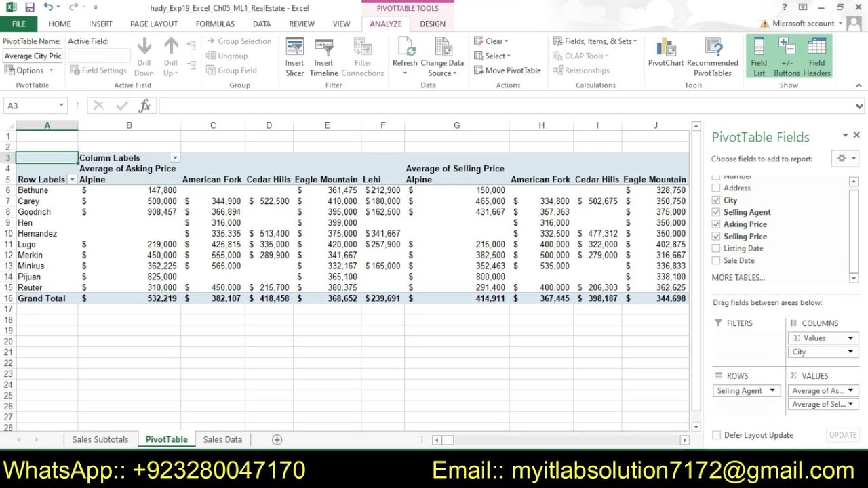868x488 pixels.
Task: Click the UPDATE button
Action: tap(843, 435)
